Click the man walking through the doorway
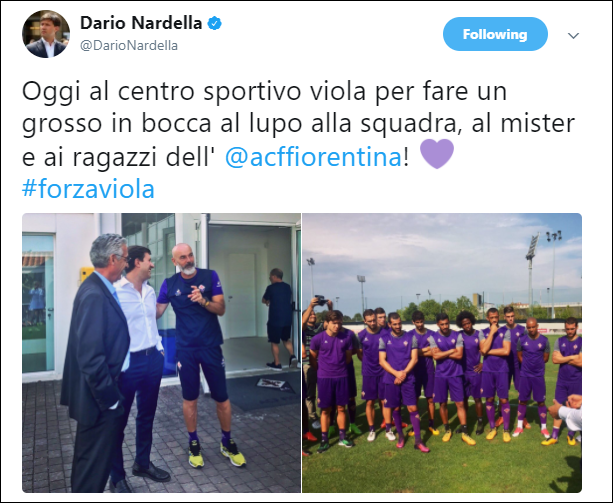 pos(279,319)
